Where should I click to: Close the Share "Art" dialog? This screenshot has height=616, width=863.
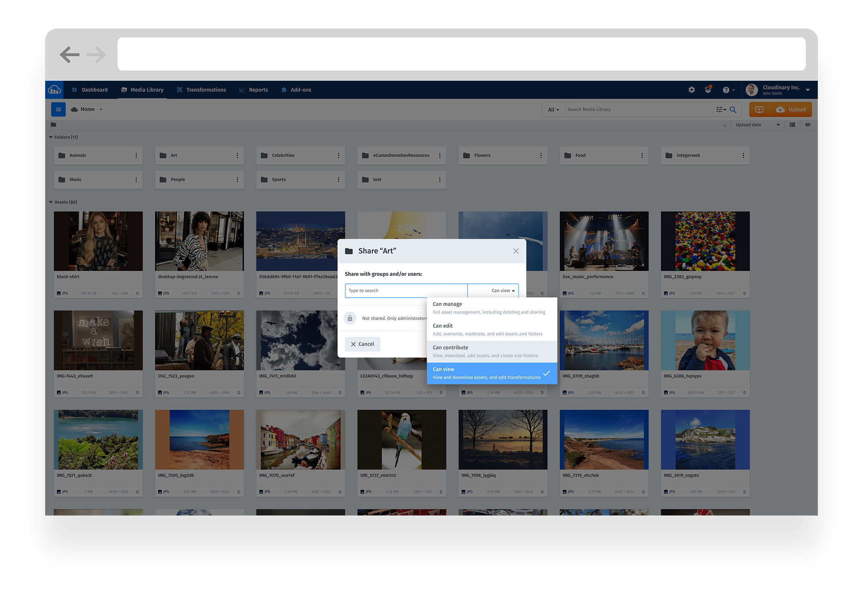(516, 251)
